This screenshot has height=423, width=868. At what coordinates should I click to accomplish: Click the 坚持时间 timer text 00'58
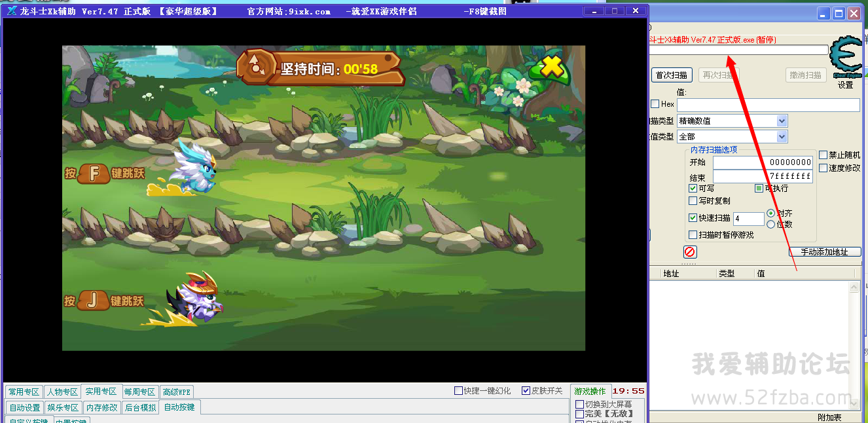(361, 69)
